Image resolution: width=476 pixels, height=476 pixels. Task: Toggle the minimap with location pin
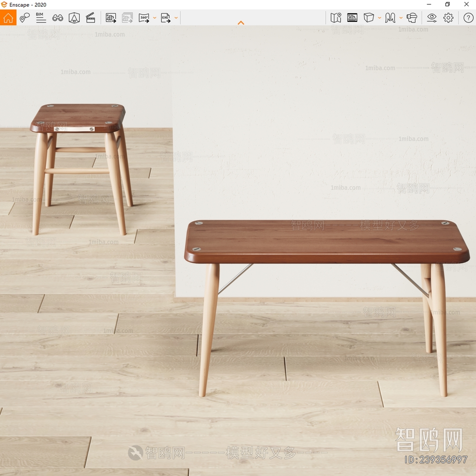coord(336,18)
